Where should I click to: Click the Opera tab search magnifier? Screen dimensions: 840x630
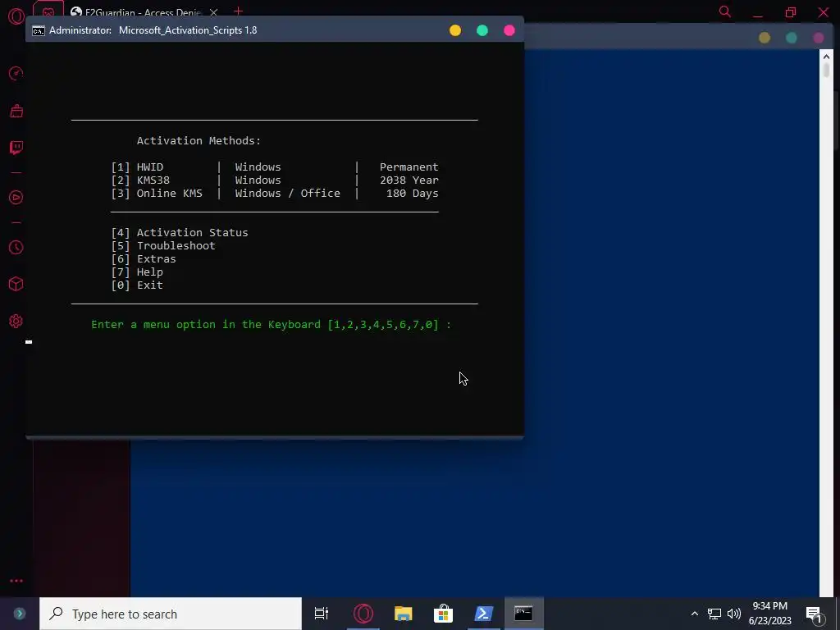[x=725, y=11]
